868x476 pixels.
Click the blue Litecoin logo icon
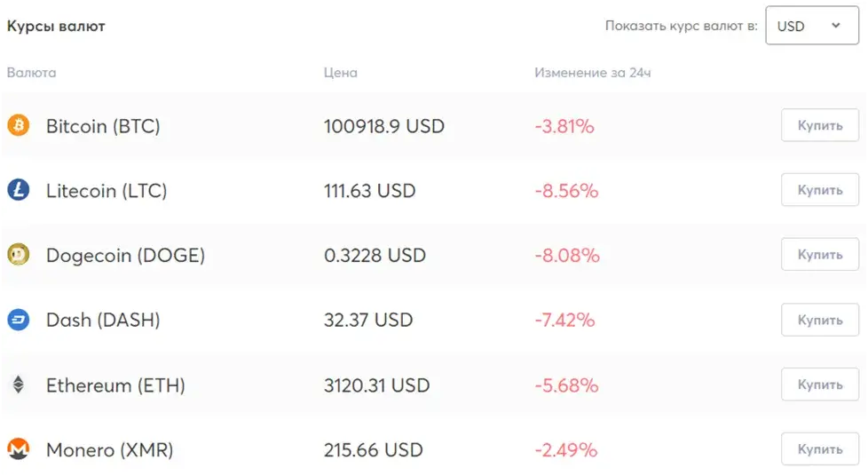point(19,190)
